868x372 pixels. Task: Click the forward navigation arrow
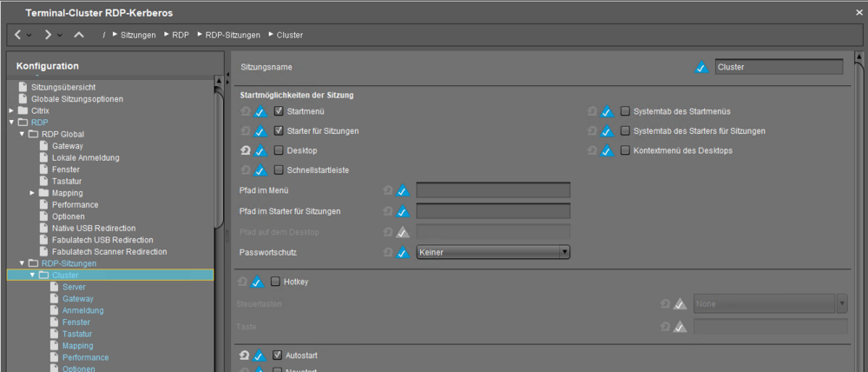[x=48, y=35]
